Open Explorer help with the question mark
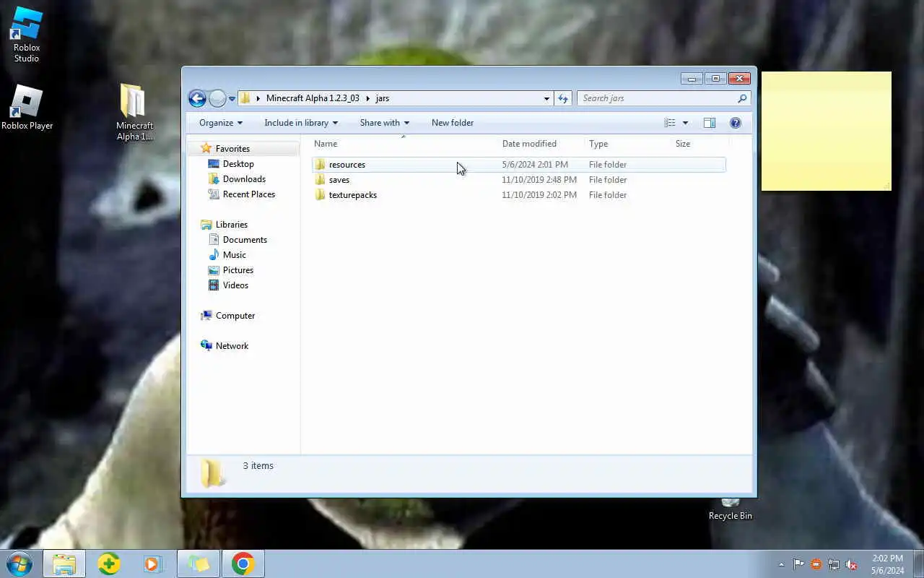Viewport: 924px width, 578px height. pos(736,123)
